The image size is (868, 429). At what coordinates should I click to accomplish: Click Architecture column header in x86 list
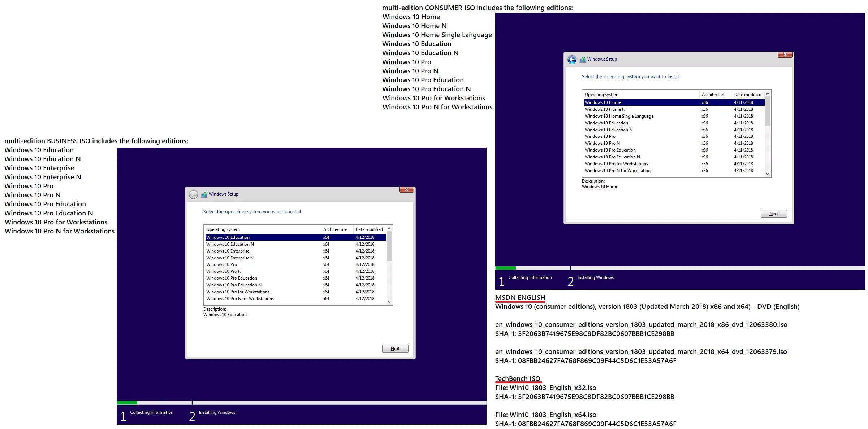point(713,95)
